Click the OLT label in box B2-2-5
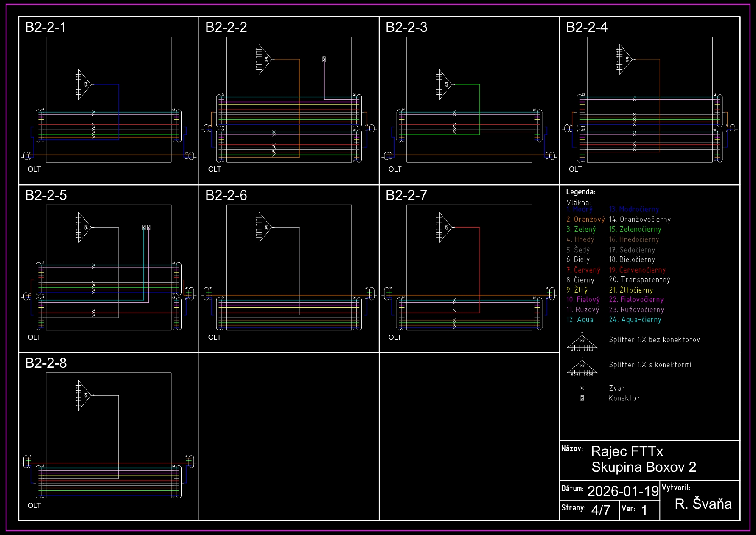756x535 pixels. tap(34, 337)
